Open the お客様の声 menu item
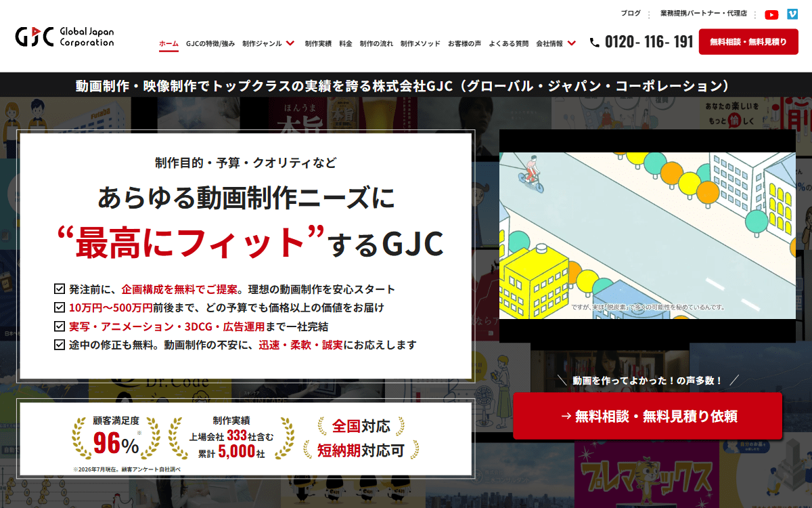The width and height of the screenshot is (812, 508). click(x=464, y=43)
